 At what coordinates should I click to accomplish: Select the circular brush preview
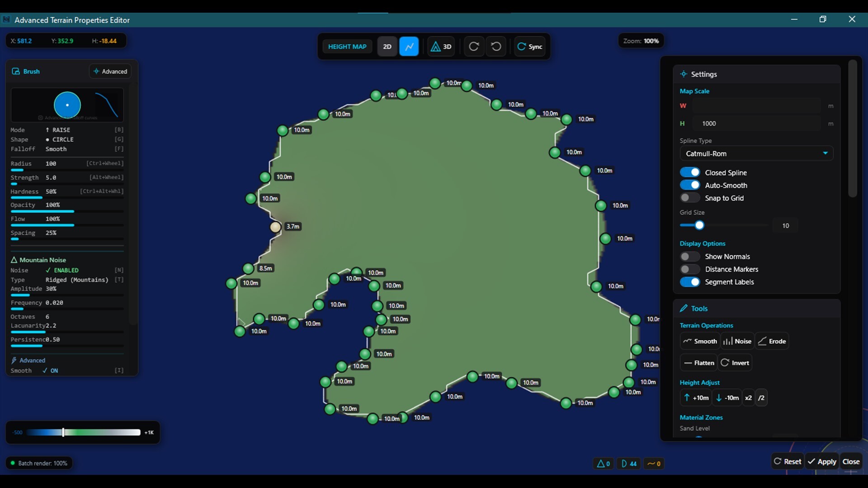click(x=67, y=105)
